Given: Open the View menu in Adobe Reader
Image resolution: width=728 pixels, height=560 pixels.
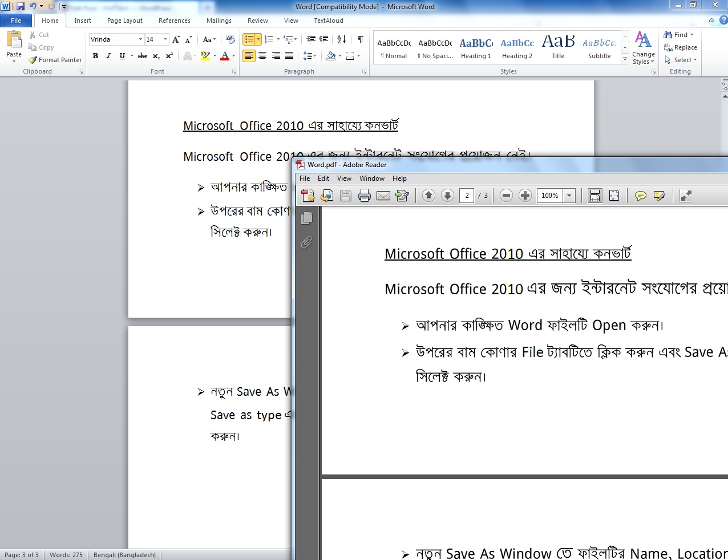Looking at the screenshot, I should click(344, 178).
